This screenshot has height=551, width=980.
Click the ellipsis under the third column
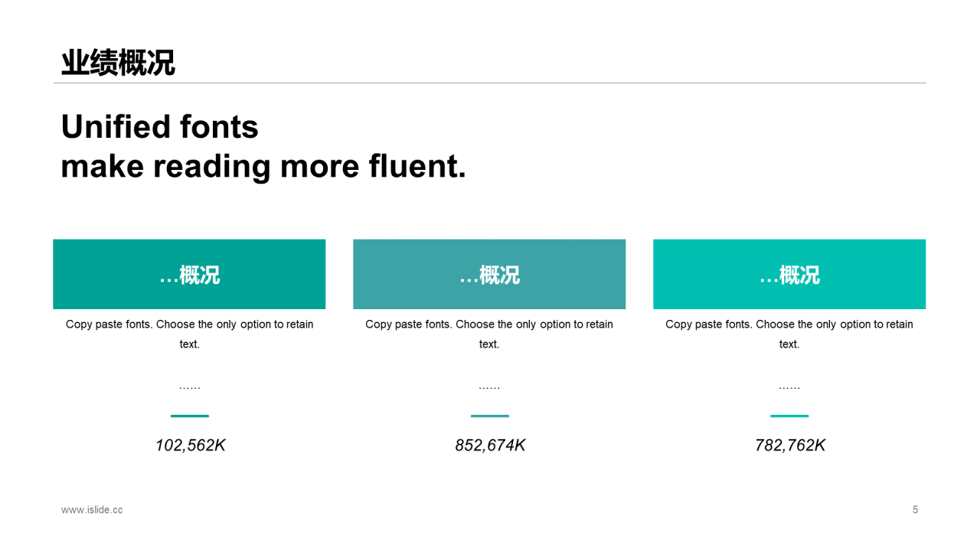tap(789, 388)
